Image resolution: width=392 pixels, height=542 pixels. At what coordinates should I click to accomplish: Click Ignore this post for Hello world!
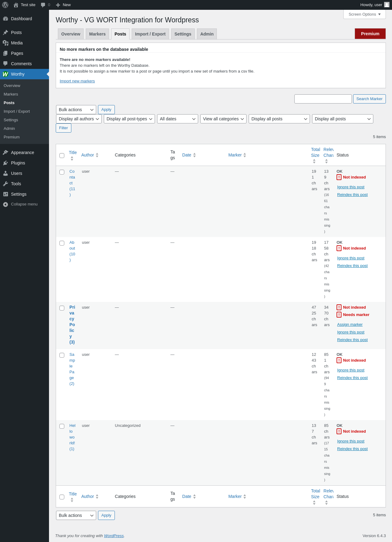point(351,441)
